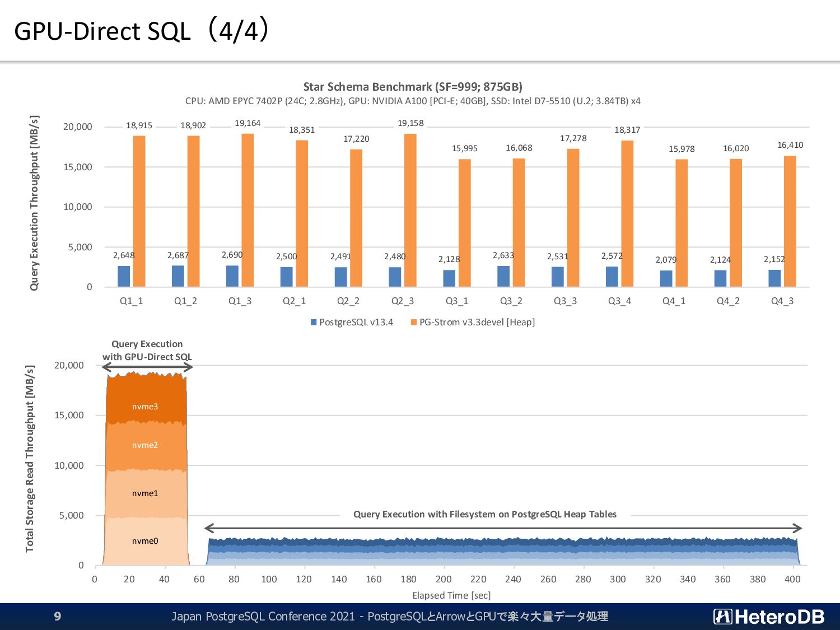Click the 19,164 data label above Q1_3
This screenshot has height=630, width=840.
[x=248, y=123]
